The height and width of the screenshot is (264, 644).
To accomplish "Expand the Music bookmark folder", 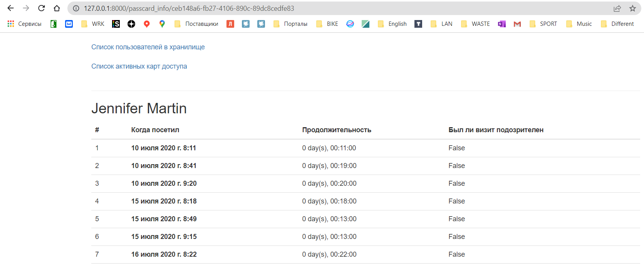I will coord(579,24).
